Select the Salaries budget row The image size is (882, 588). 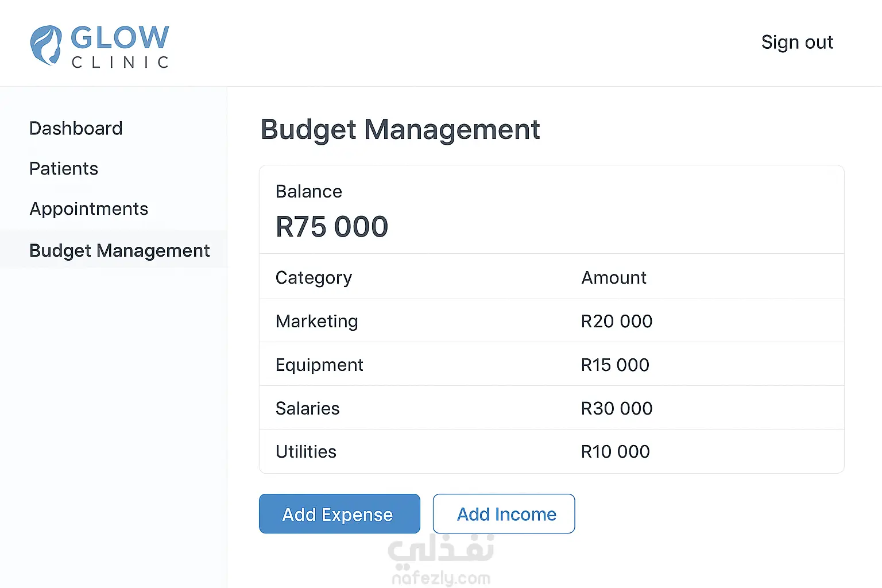pyautogui.click(x=552, y=408)
